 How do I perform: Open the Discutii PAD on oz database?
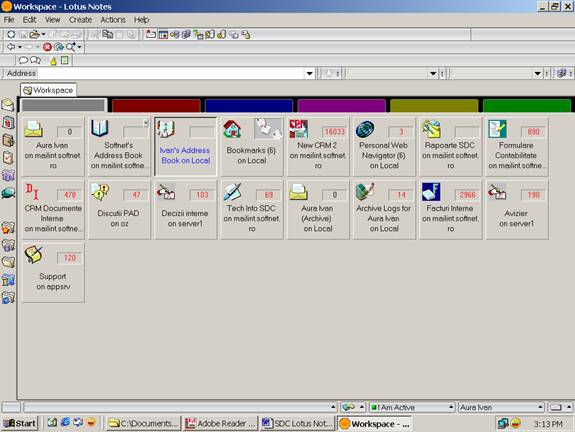[x=119, y=209]
